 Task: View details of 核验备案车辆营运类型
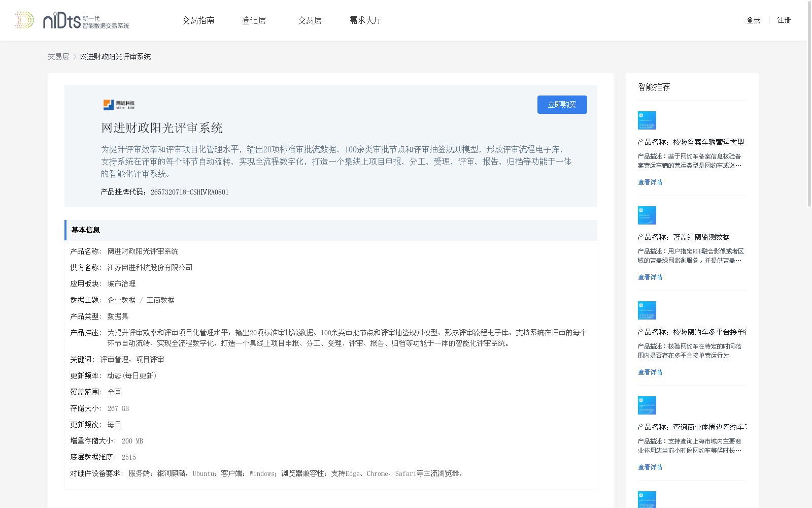(x=650, y=182)
